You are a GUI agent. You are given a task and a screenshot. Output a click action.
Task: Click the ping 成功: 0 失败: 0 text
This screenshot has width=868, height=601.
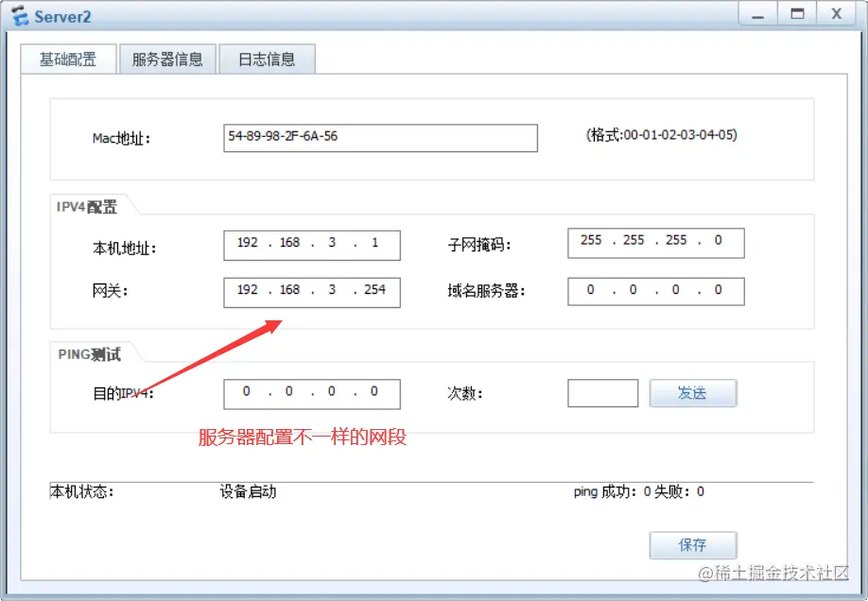coord(639,491)
